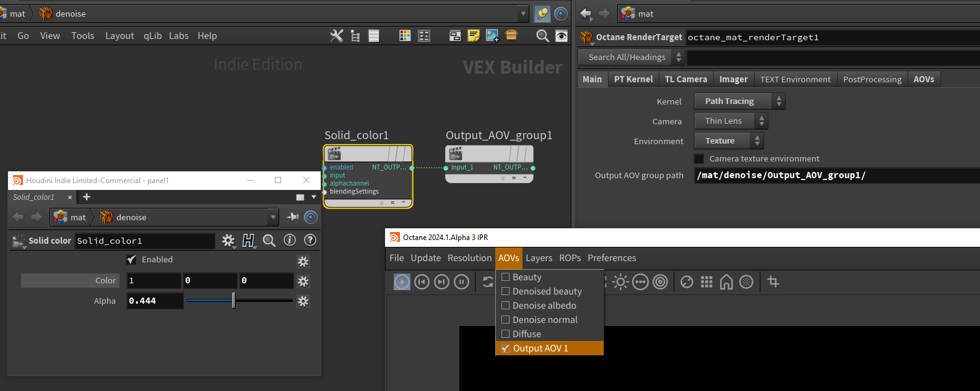
Task: Open the node shapes palette icon
Action: (424, 36)
